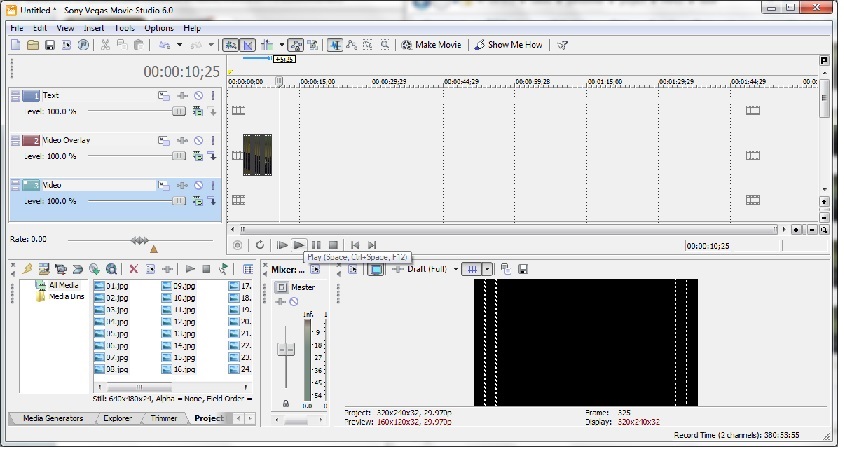This screenshot has width=844, height=451.
Task: Mute the Video Overlay track
Action: coord(199,141)
